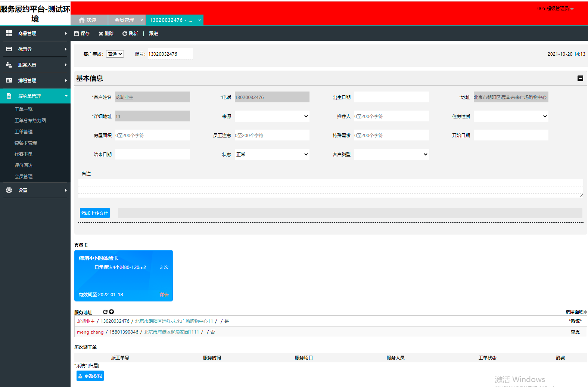This screenshot has height=387, width=588.
Task: Click the 删除 cross icon
Action: pyautogui.click(x=101, y=34)
